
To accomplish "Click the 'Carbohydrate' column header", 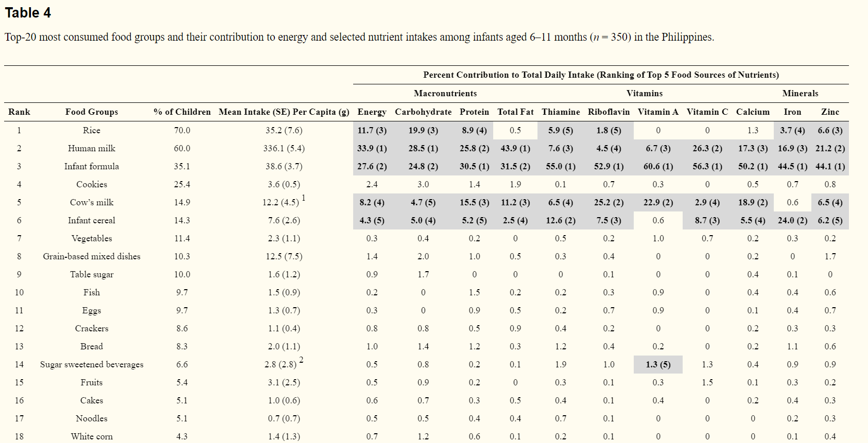I will tap(423, 112).
